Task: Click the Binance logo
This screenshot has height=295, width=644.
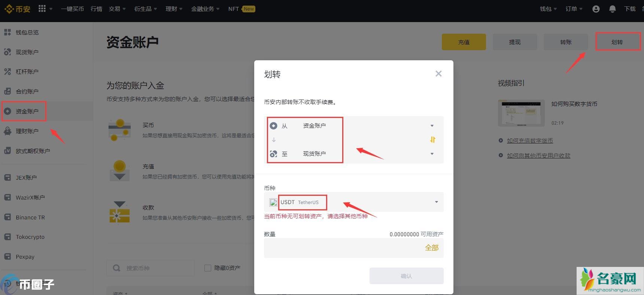Action: click(x=18, y=9)
